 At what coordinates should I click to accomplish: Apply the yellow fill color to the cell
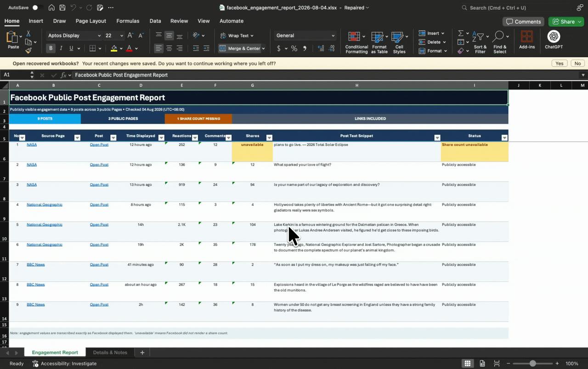[114, 48]
